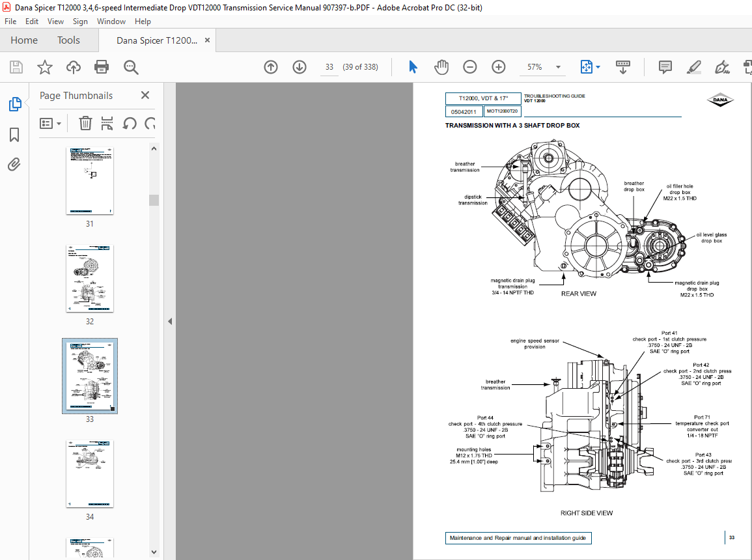Click the page number input field

[x=329, y=67]
